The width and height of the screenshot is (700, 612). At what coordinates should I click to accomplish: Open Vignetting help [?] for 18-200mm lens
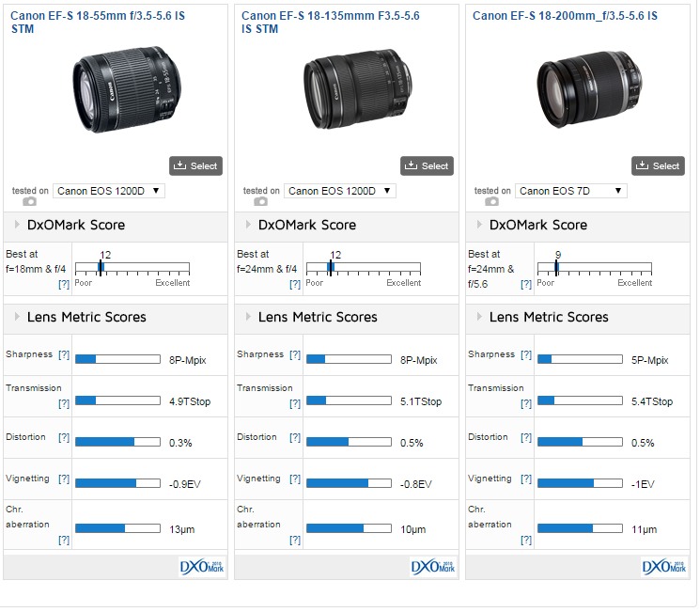(526, 479)
